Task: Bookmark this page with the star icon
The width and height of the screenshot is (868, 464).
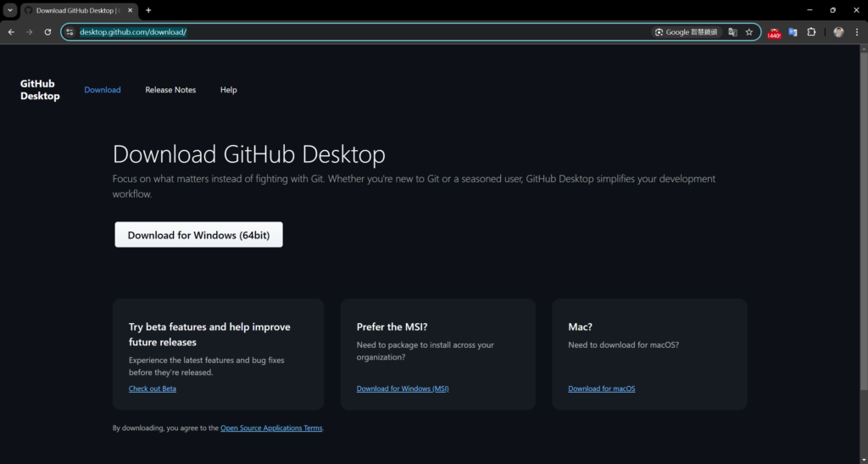Action: click(x=749, y=32)
